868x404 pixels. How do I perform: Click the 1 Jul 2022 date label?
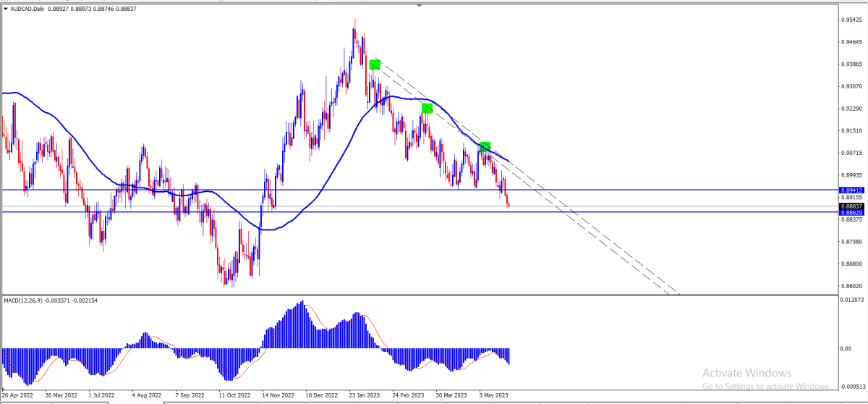tap(102, 396)
